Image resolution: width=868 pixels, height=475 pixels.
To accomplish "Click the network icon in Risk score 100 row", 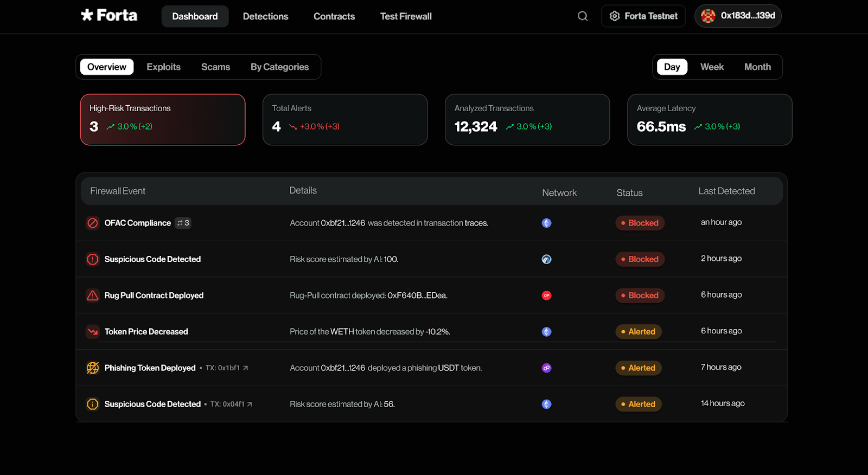I will point(546,259).
